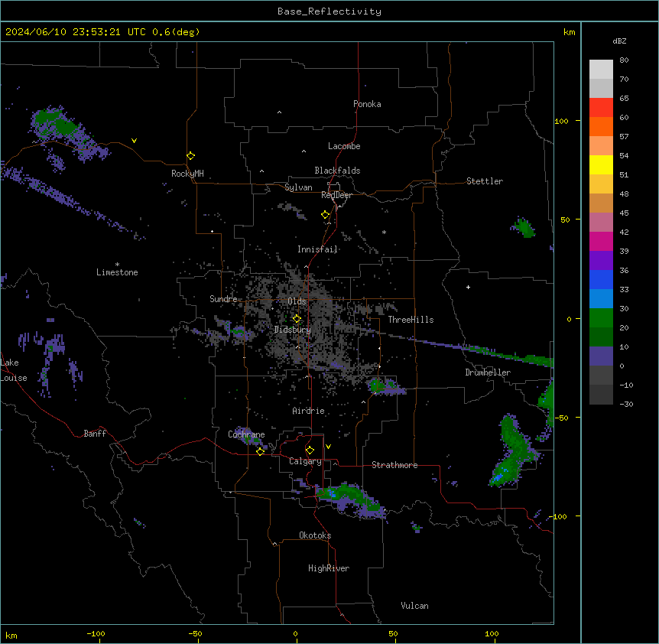Click the Blackfalds city label
The height and width of the screenshot is (644, 659).
337,171
